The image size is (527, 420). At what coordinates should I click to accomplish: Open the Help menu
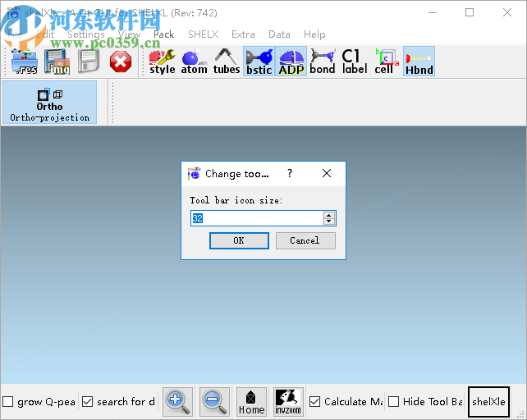coord(314,34)
